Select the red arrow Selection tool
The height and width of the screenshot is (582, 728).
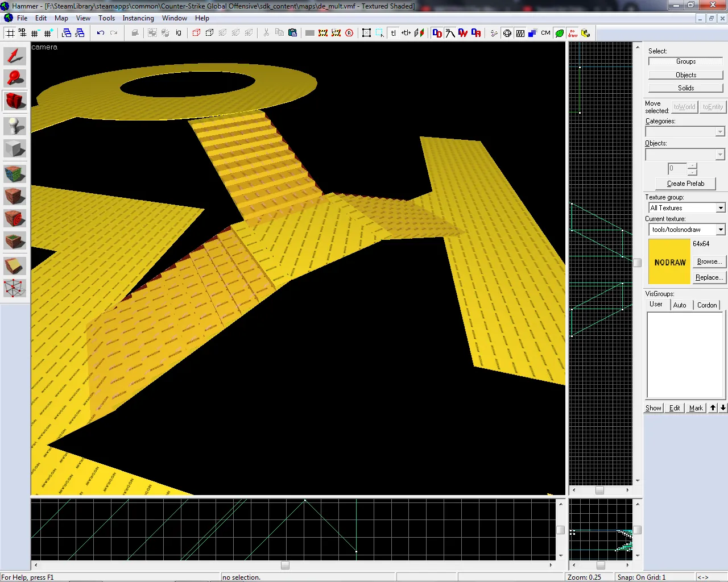tap(15, 56)
